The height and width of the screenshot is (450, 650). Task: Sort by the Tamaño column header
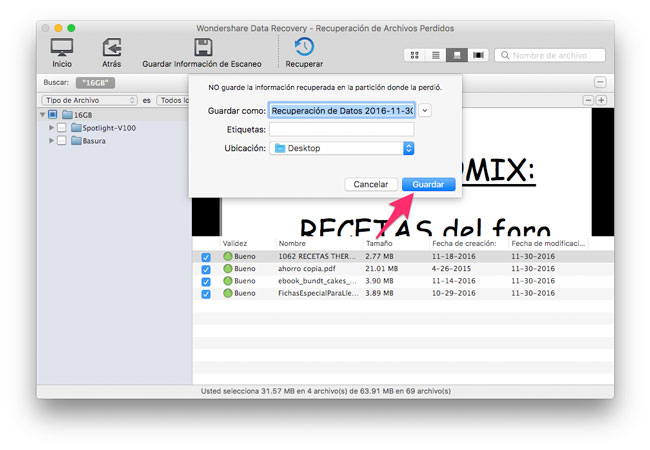[x=380, y=243]
